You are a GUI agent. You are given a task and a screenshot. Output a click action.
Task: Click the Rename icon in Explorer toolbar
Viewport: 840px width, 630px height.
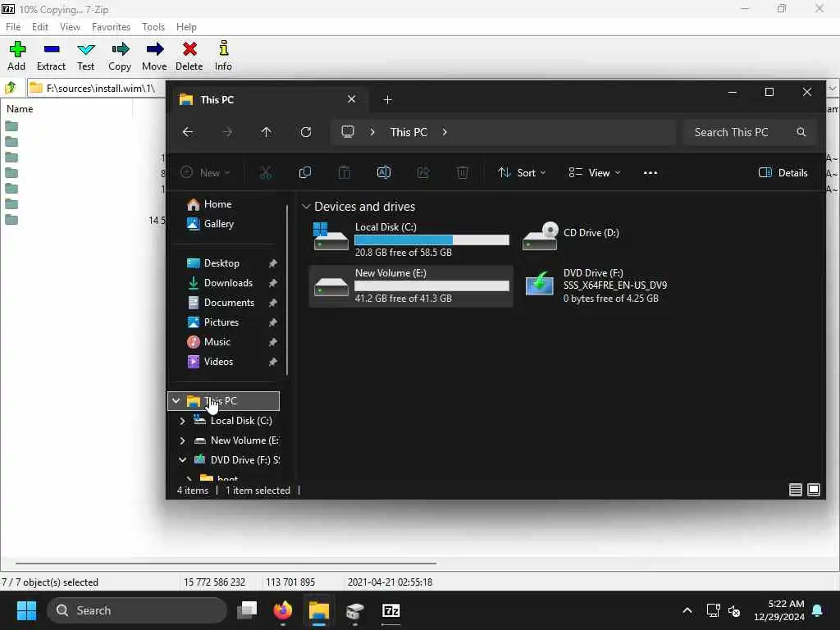point(384,172)
